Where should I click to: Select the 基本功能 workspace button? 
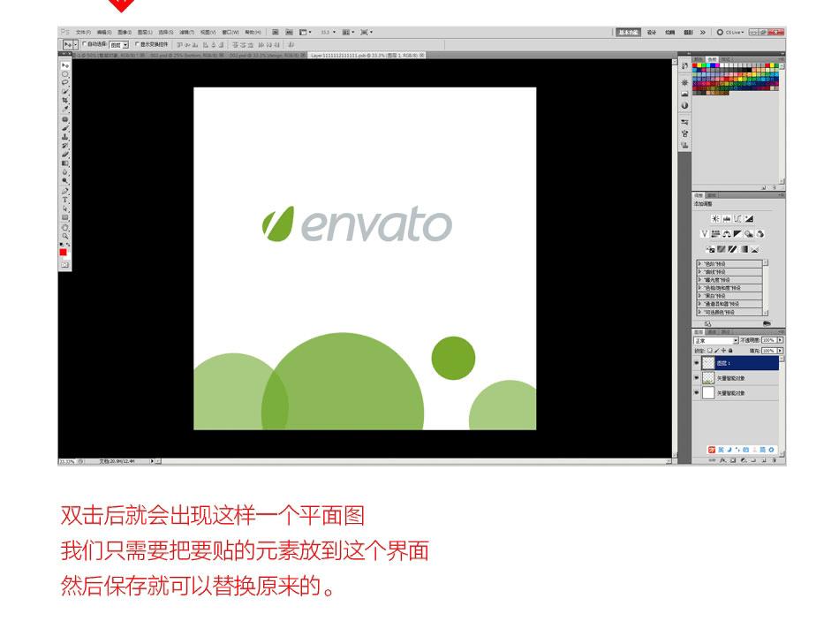click(x=629, y=32)
